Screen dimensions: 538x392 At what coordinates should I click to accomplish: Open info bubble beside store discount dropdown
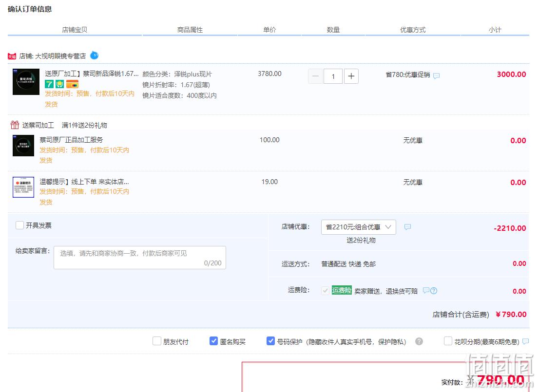coord(407,227)
